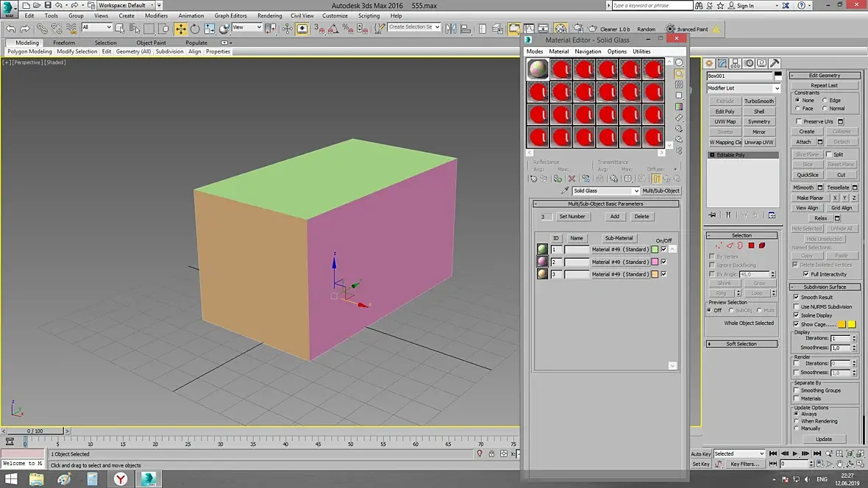Pick material from object with eyedropper

pos(565,190)
